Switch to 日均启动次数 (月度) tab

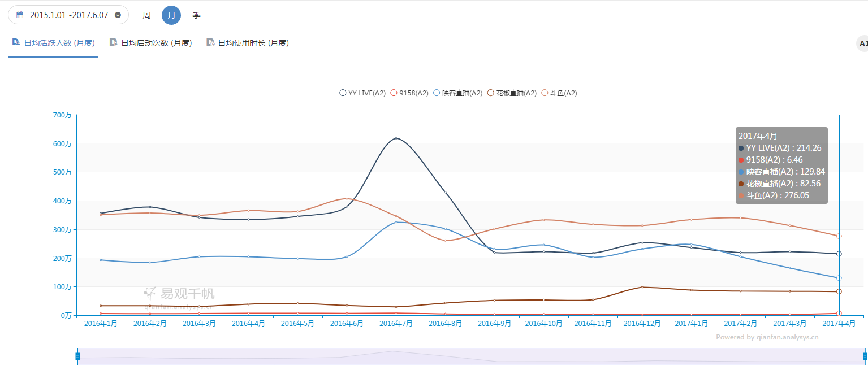tap(156, 43)
